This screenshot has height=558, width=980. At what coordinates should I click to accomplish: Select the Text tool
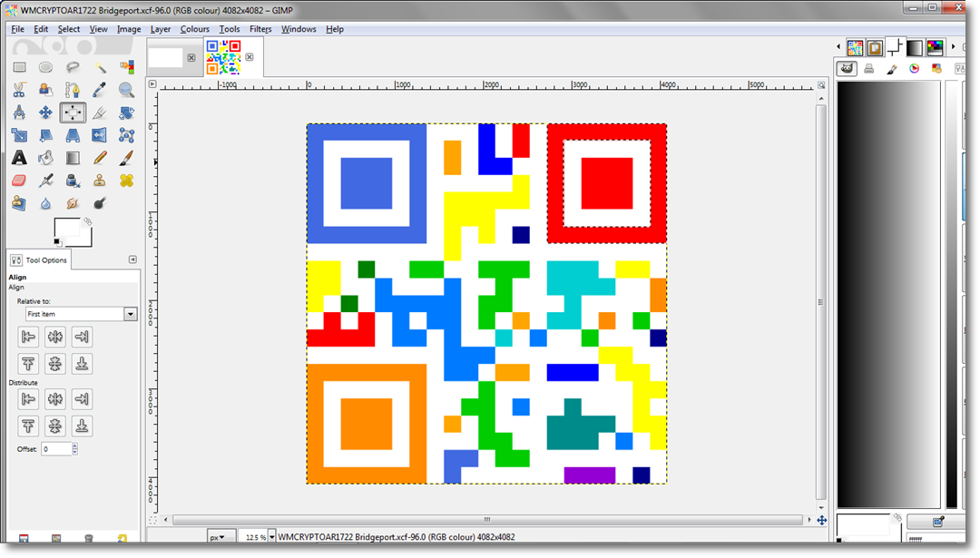coord(19,158)
